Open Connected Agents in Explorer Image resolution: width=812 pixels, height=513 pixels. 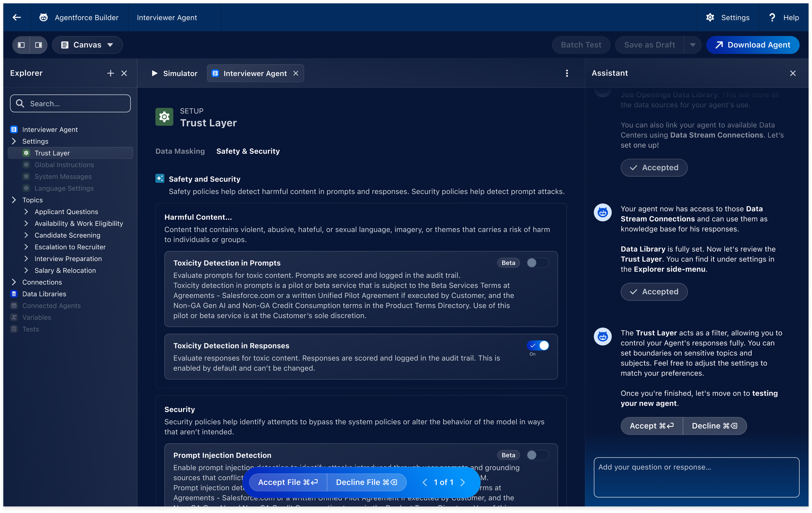pyautogui.click(x=51, y=306)
